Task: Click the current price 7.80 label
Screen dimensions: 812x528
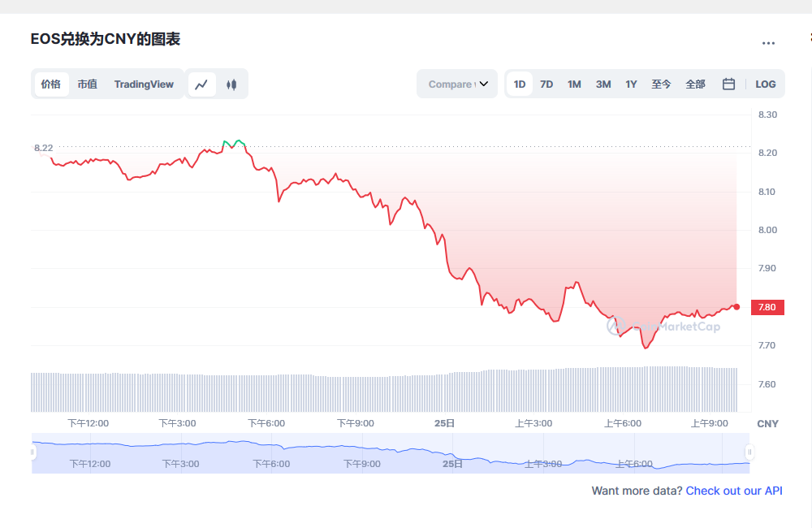Action: 767,307
